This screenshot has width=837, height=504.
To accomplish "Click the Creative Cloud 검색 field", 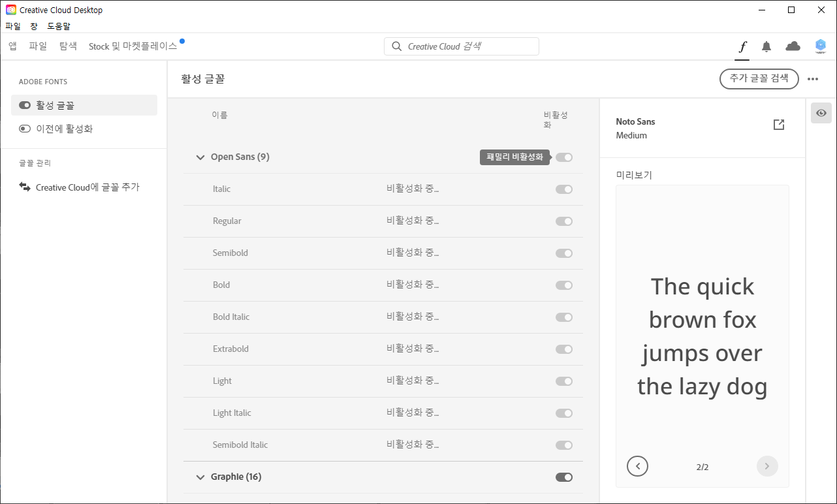I will (462, 46).
